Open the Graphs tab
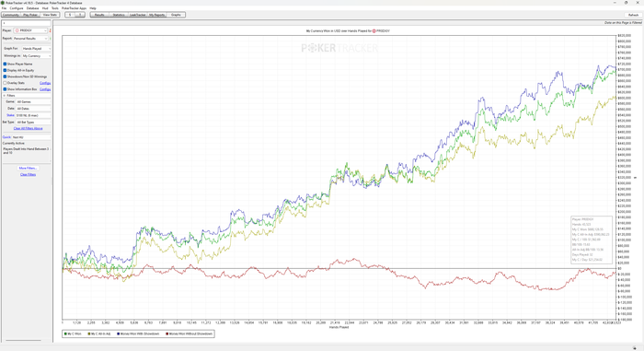 pyautogui.click(x=176, y=15)
